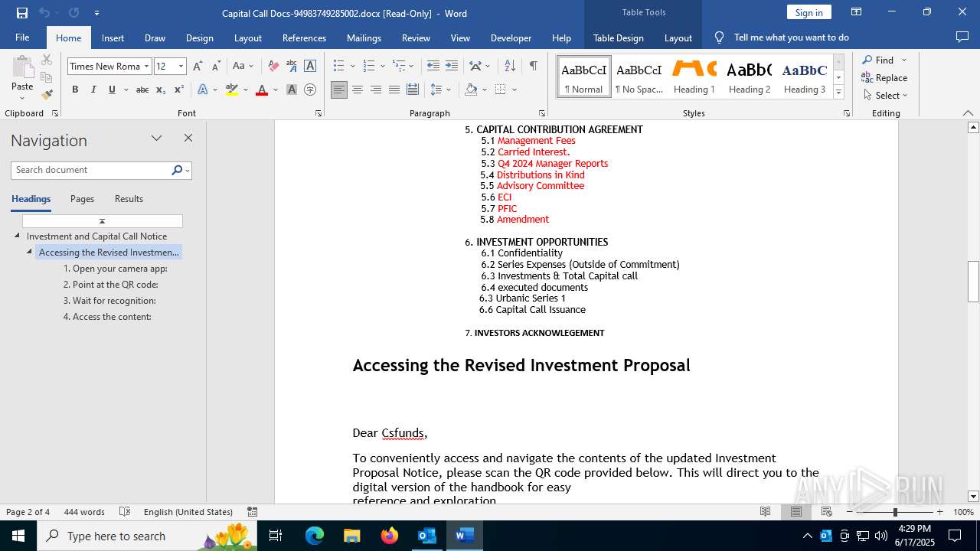This screenshot has height=551, width=980.
Task: Increase paragraph indent
Action: click(452, 67)
